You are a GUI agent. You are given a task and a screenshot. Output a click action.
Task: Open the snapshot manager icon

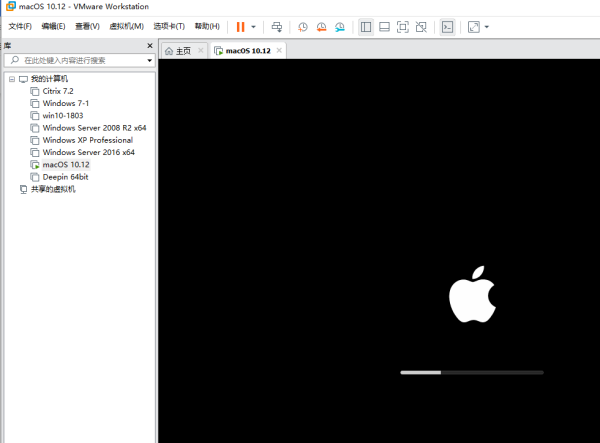pos(341,27)
